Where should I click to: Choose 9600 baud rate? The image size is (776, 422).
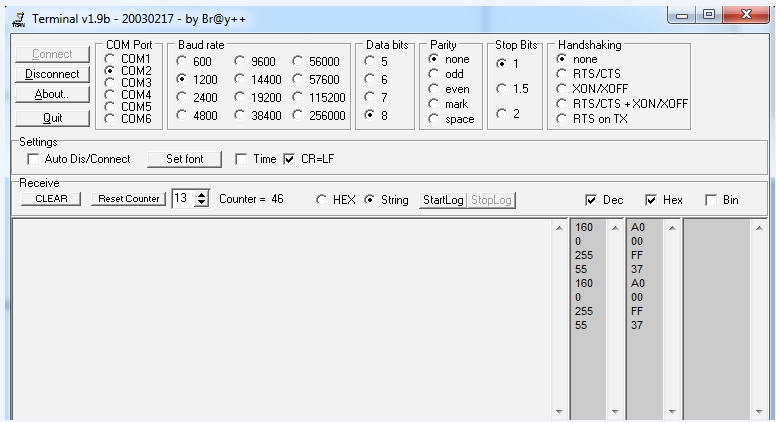click(x=240, y=61)
